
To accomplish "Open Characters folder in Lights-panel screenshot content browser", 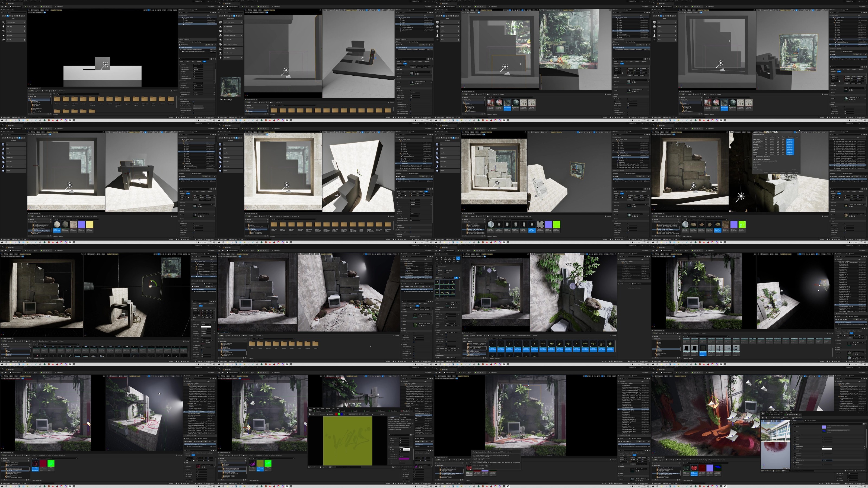I will click(x=57, y=99).
